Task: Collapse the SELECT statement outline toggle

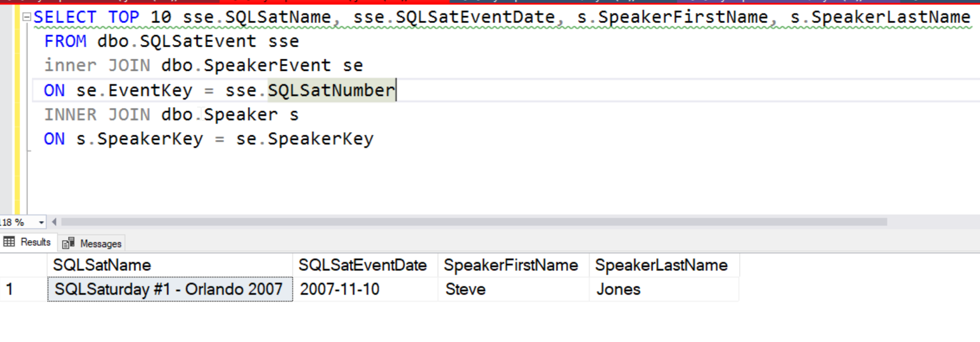Action: point(27,17)
